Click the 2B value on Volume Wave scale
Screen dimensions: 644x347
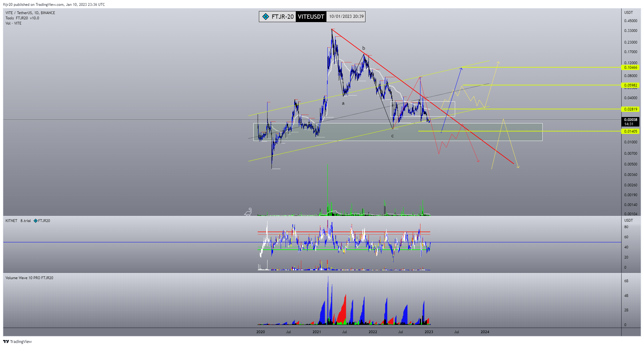[626, 310]
